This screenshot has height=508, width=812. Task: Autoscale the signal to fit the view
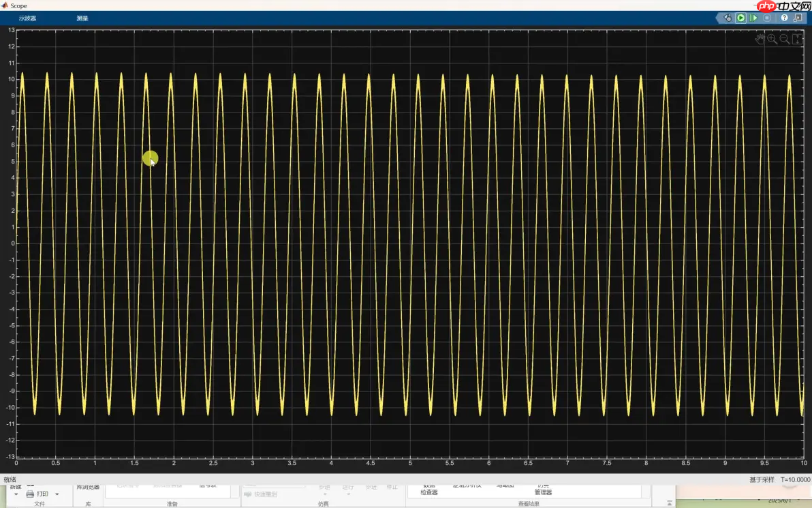point(797,39)
